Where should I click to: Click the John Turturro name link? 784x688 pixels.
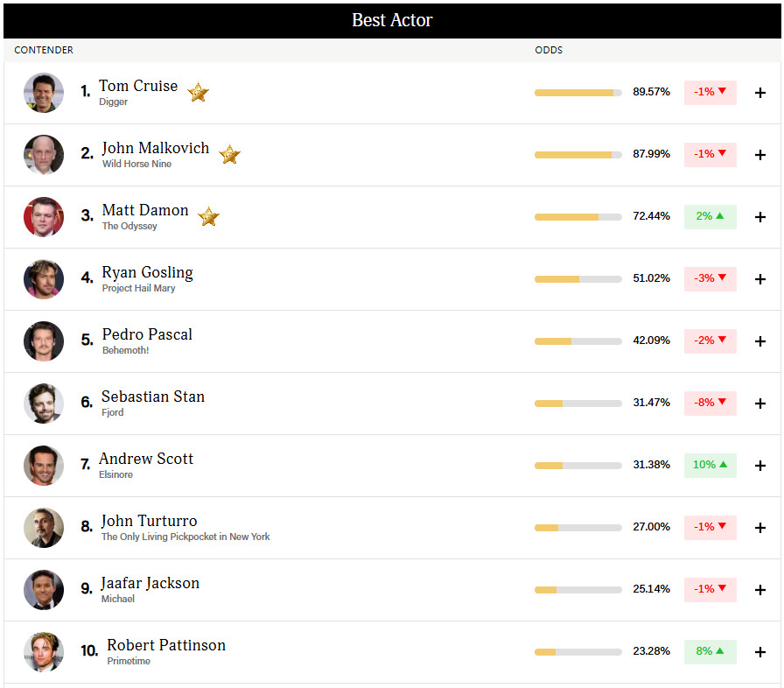pos(149,521)
